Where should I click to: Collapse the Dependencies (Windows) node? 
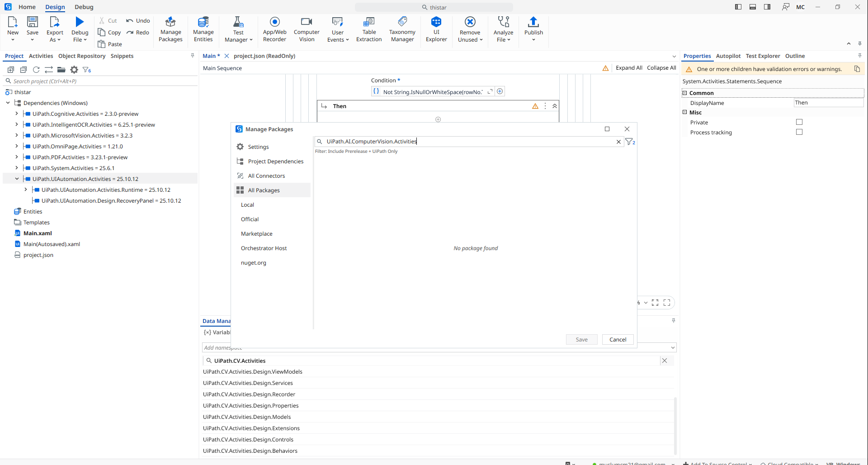8,103
